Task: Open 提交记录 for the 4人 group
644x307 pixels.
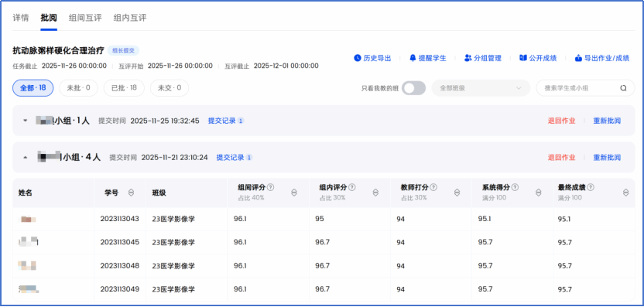Action: pos(234,157)
